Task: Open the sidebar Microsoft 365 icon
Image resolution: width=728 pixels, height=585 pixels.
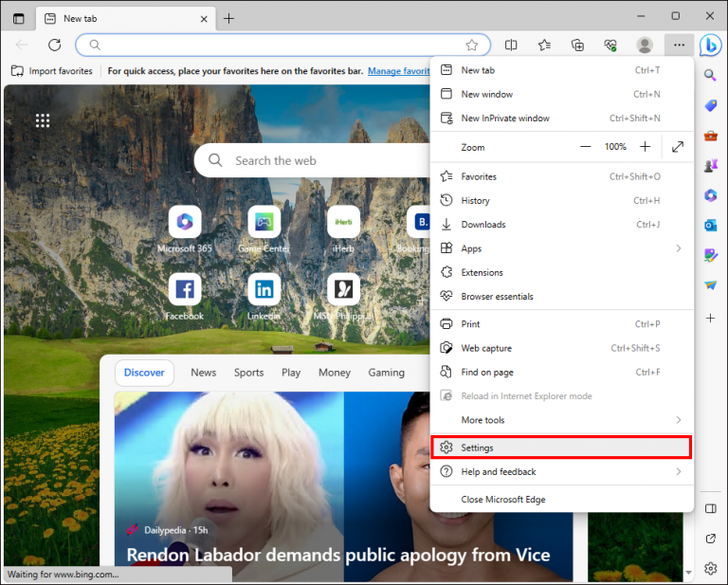Action: pos(710,195)
